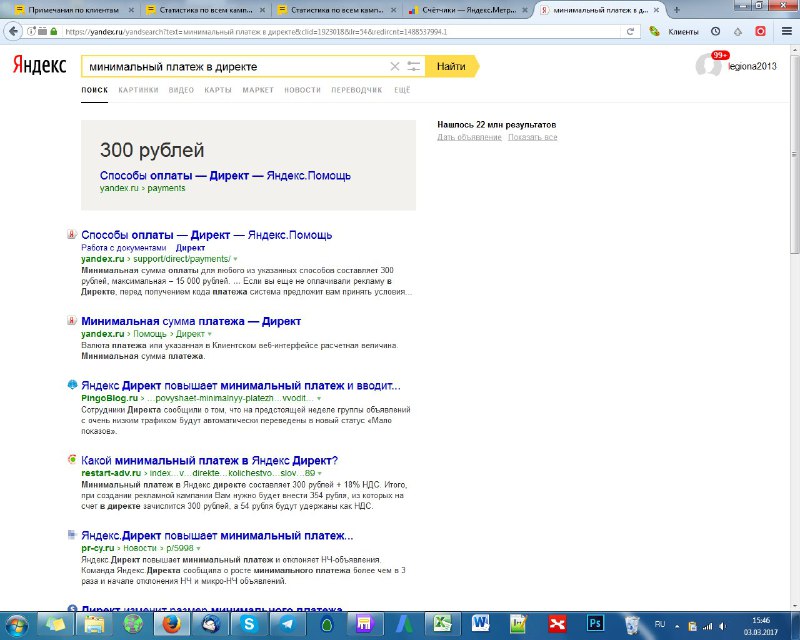
Task: Switch input language via RU indicator
Action: tap(660, 625)
